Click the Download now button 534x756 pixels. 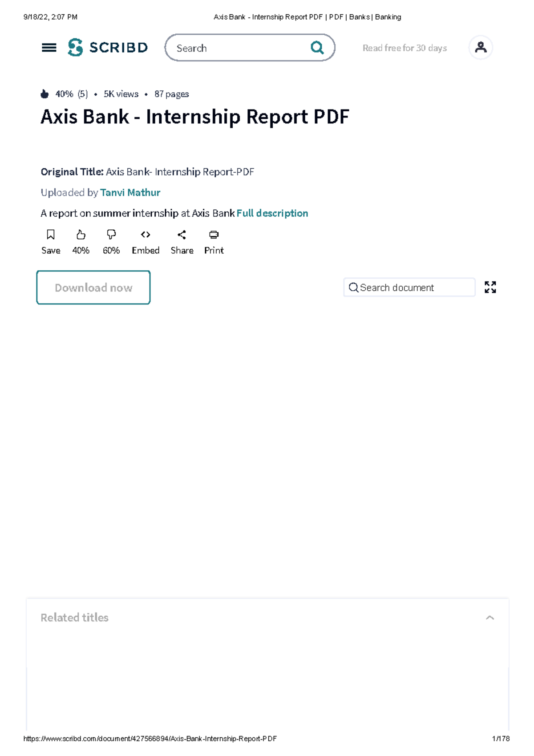coord(93,288)
